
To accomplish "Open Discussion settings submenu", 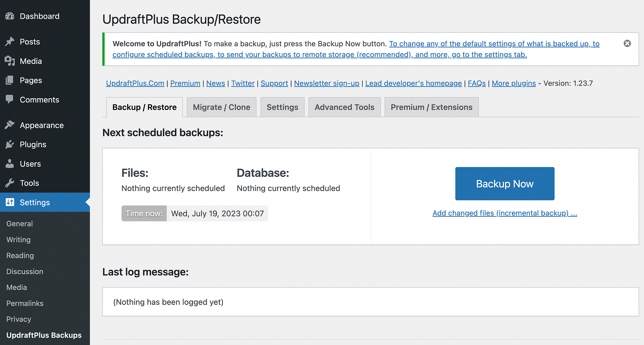I will pos(25,272).
